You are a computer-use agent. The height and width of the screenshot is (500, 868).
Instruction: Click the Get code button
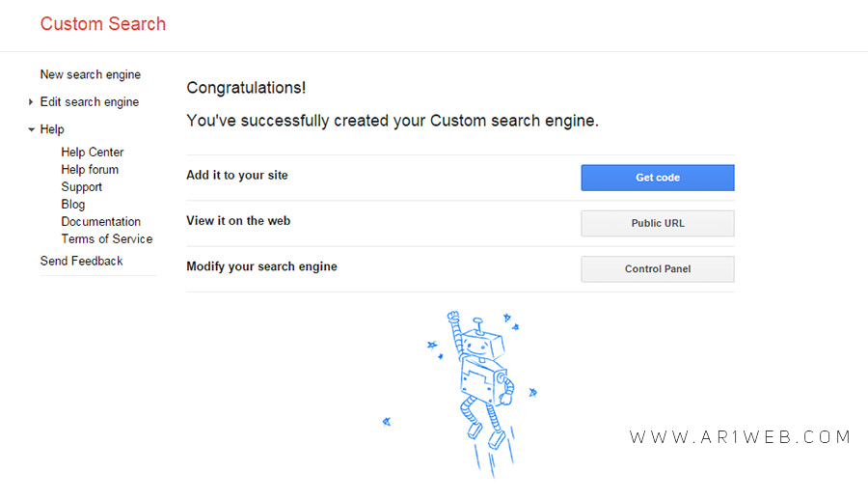(658, 178)
